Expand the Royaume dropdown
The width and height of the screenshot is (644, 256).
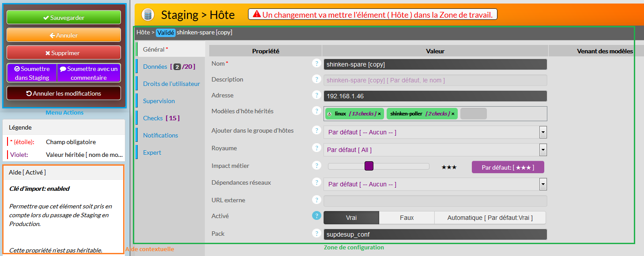point(543,150)
